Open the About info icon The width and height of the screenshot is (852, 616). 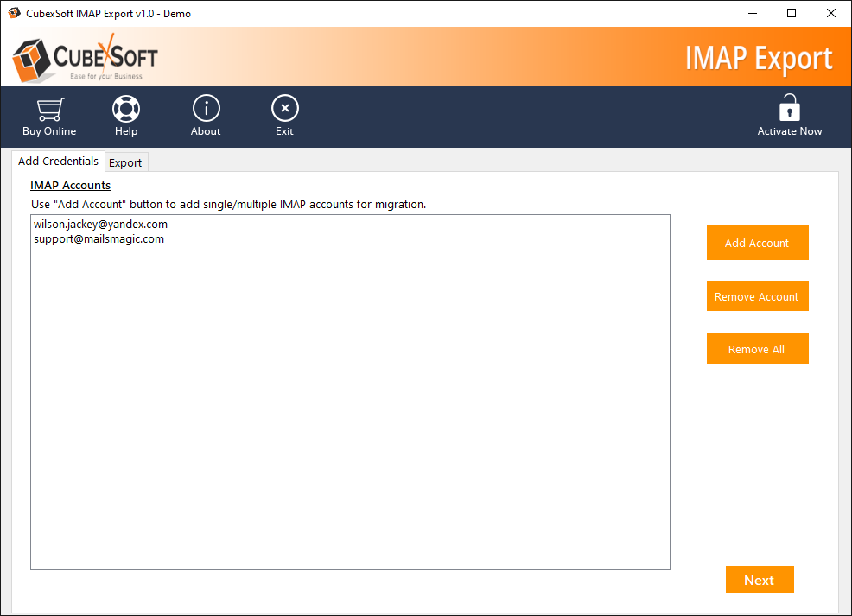[206, 109]
